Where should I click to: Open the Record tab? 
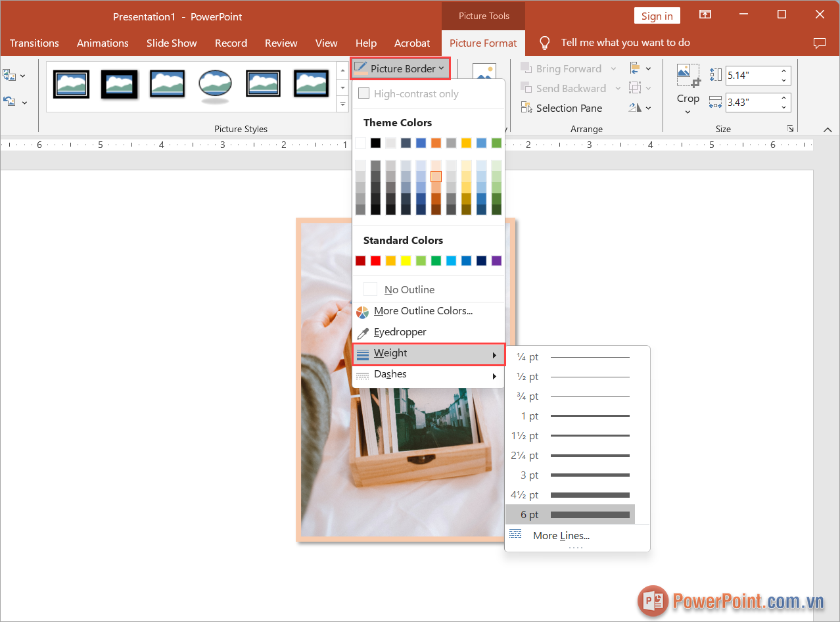tap(231, 43)
